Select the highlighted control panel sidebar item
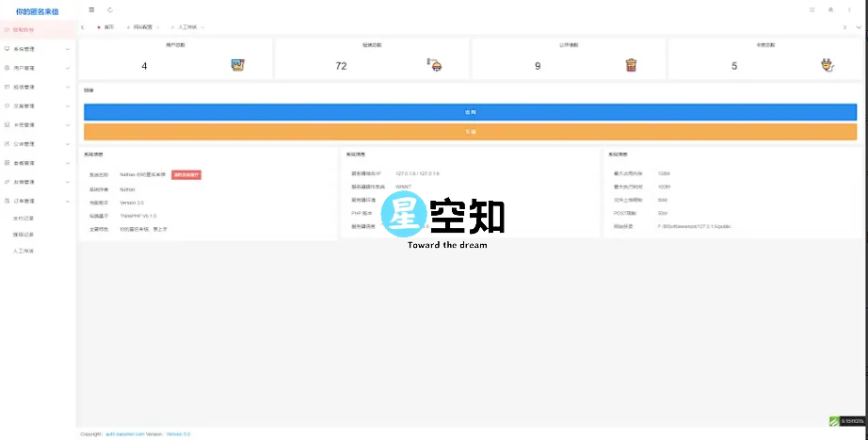This screenshot has height=440, width=868. (38, 30)
